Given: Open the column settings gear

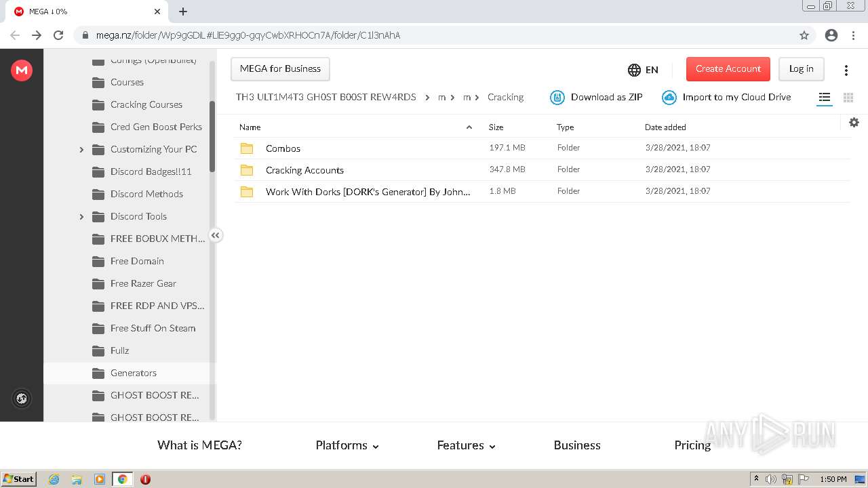Looking at the screenshot, I should (x=854, y=122).
